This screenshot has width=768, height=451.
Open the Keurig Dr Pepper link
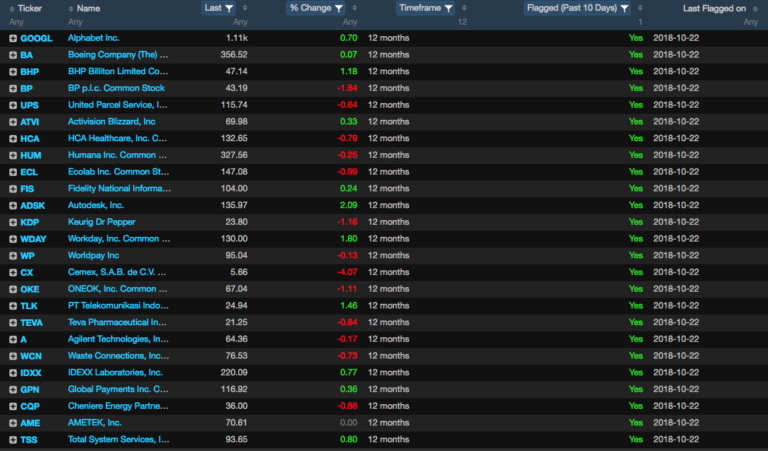pos(101,222)
